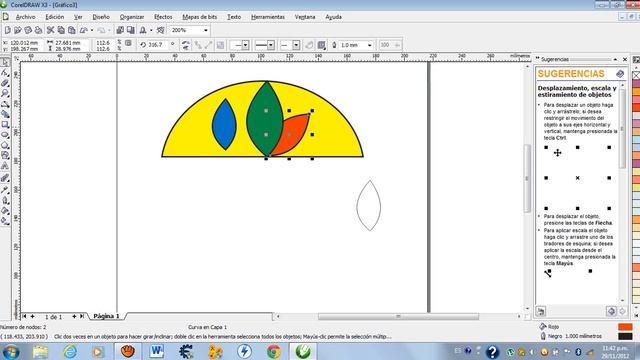Click the application launcher icon
This screenshot has width=640, height=360.
pos(143,30)
